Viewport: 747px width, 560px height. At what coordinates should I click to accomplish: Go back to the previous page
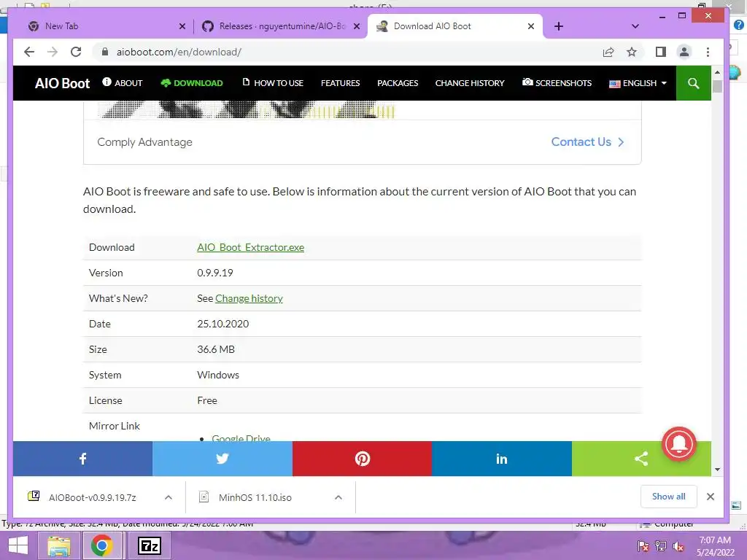pos(29,52)
